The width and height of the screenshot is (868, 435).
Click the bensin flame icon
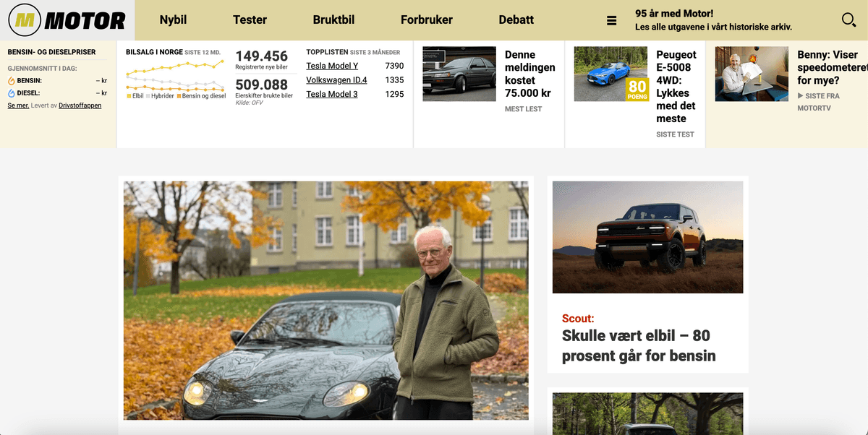(12, 81)
